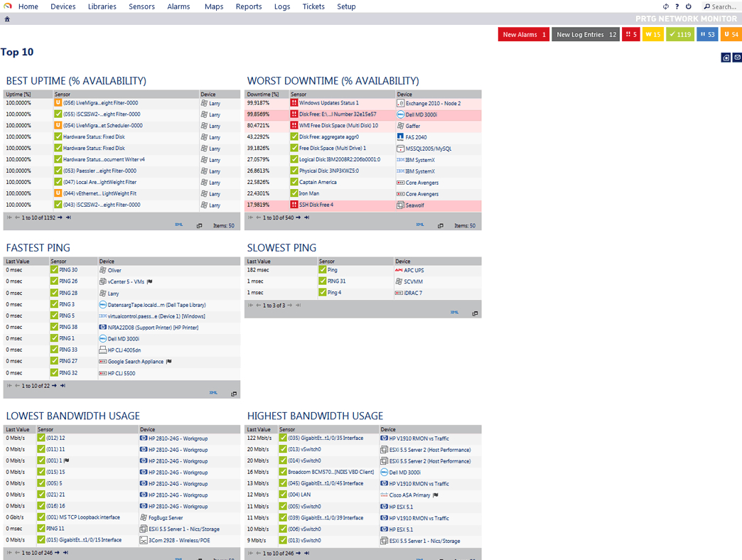Open Dell MD 3000i device in Worst Downtime

point(421,114)
